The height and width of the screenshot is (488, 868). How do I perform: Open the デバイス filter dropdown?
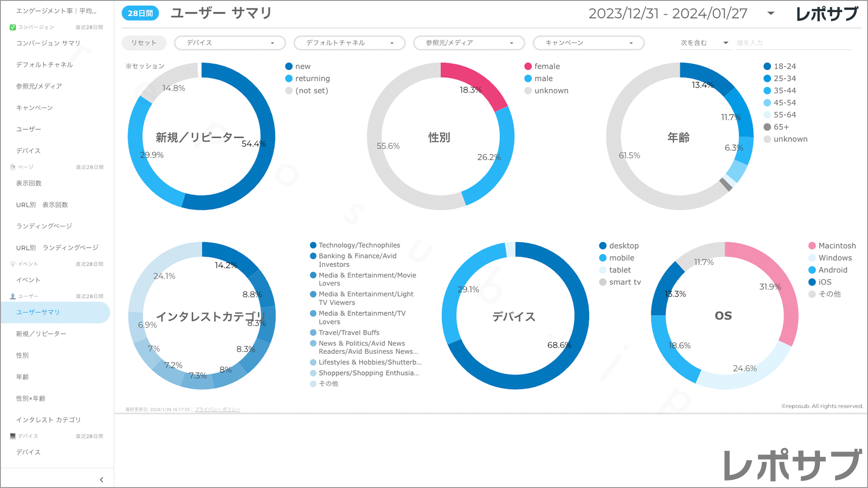[230, 43]
